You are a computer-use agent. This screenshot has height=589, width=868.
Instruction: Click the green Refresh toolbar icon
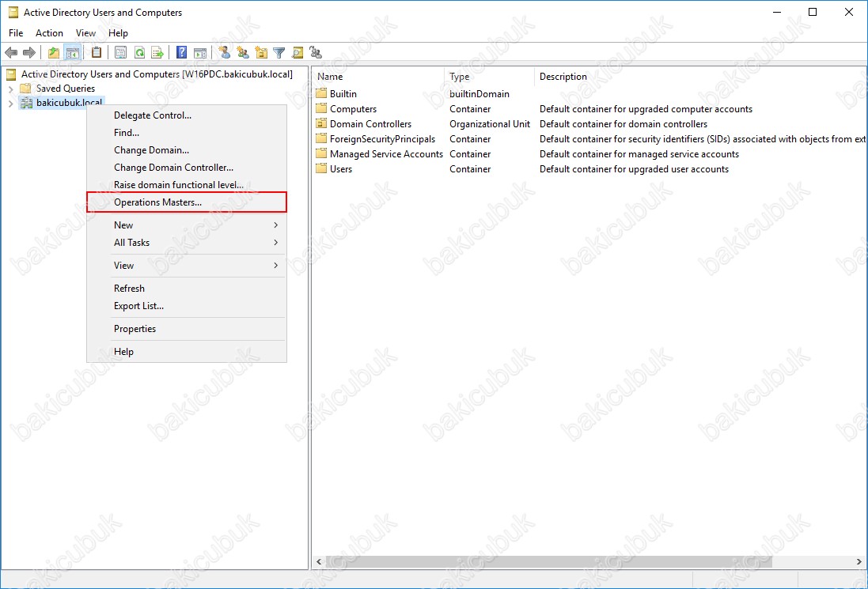pyautogui.click(x=139, y=52)
